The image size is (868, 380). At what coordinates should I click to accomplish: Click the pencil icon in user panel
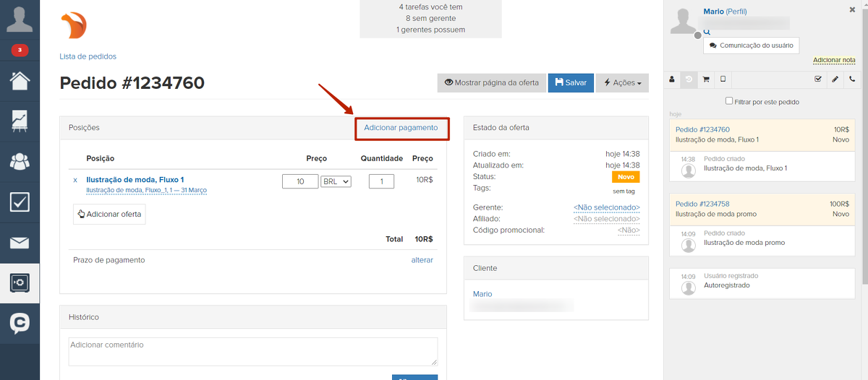(835, 79)
